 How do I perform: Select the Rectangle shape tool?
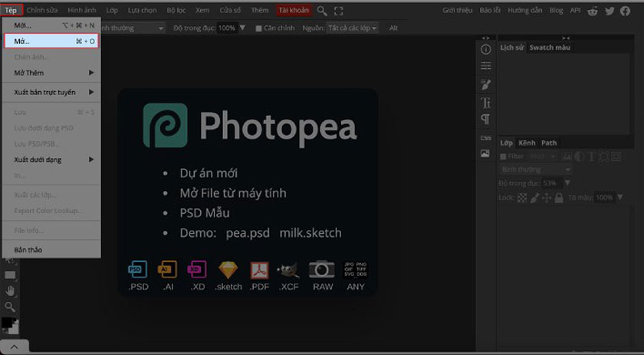click(x=10, y=275)
